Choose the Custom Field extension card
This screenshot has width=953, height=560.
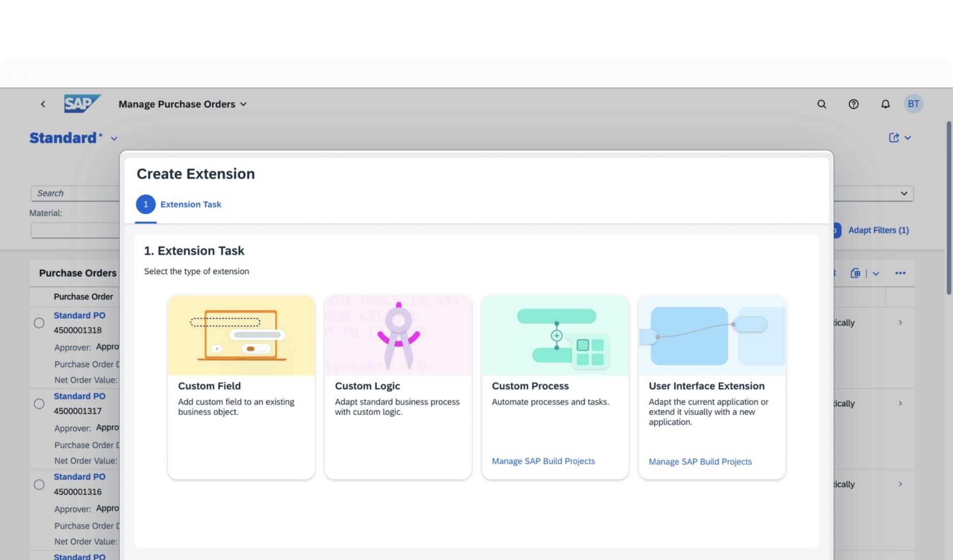(241, 386)
